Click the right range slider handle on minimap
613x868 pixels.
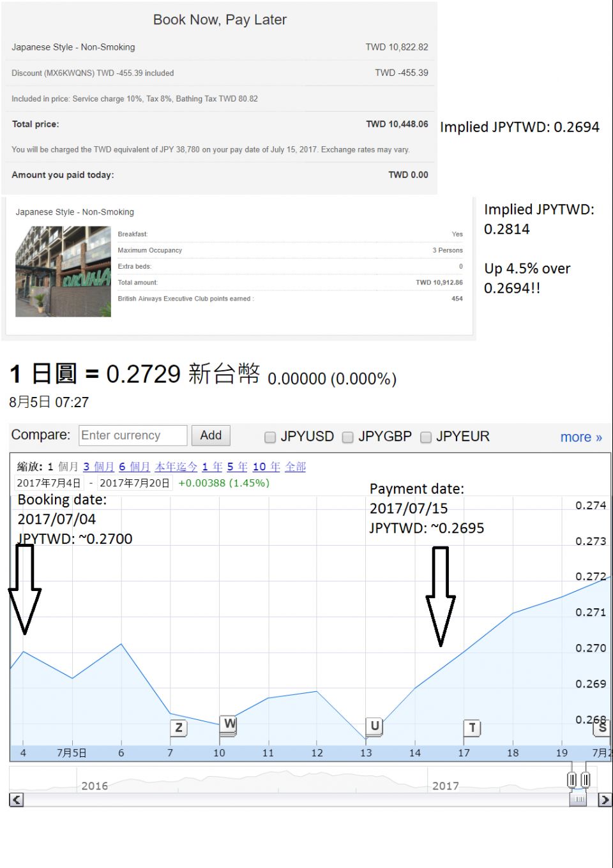pos(586,779)
